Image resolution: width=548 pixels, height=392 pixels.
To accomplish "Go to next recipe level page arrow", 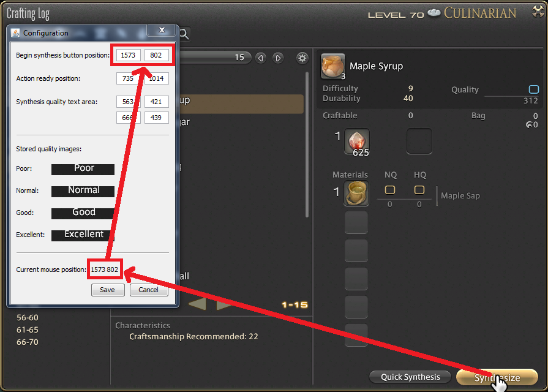I will point(278,58).
